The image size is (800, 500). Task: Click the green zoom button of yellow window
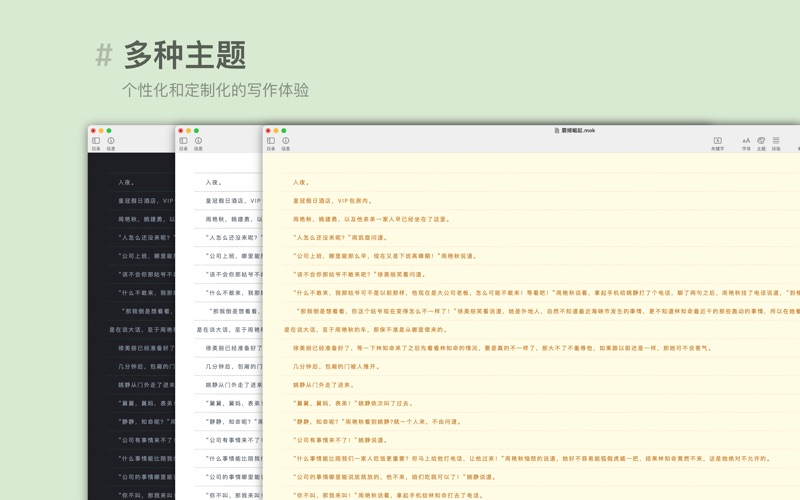coord(284,130)
